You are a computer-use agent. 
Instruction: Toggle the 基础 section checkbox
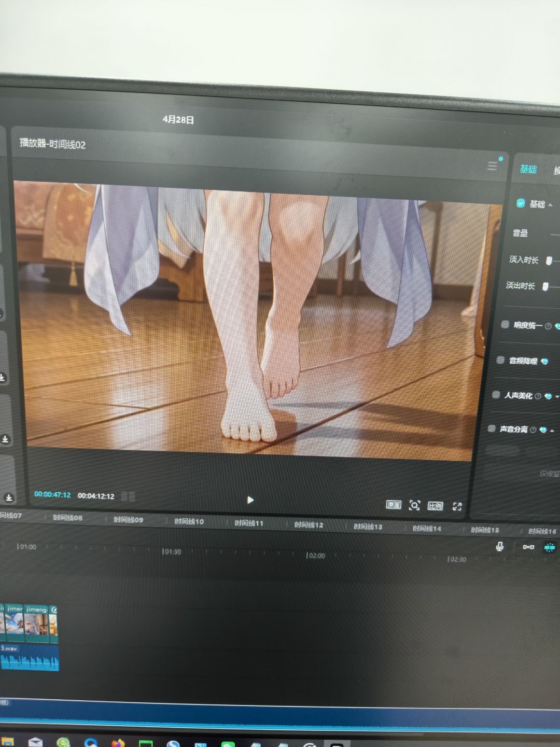(x=521, y=203)
